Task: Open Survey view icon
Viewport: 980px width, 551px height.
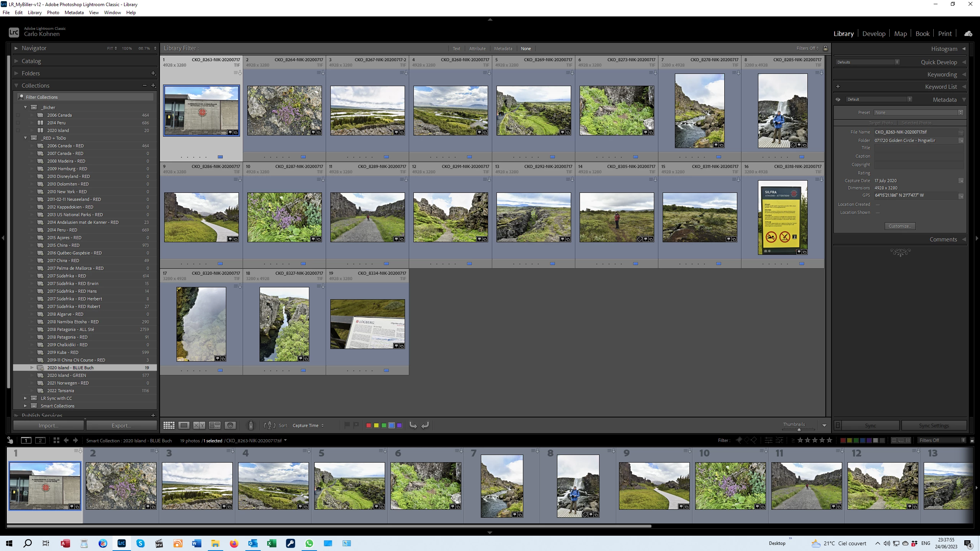Action: [x=214, y=425]
